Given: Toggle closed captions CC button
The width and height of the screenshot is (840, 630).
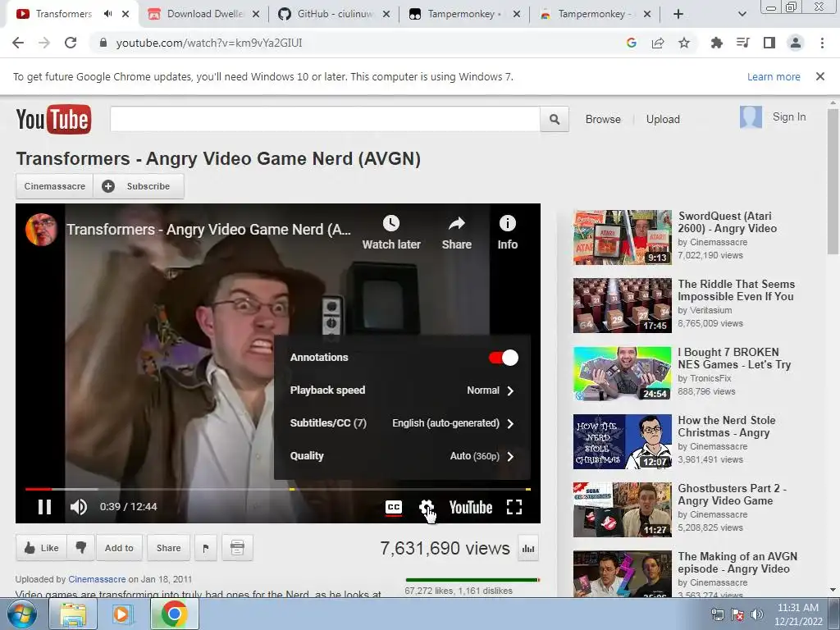Looking at the screenshot, I should point(394,507).
